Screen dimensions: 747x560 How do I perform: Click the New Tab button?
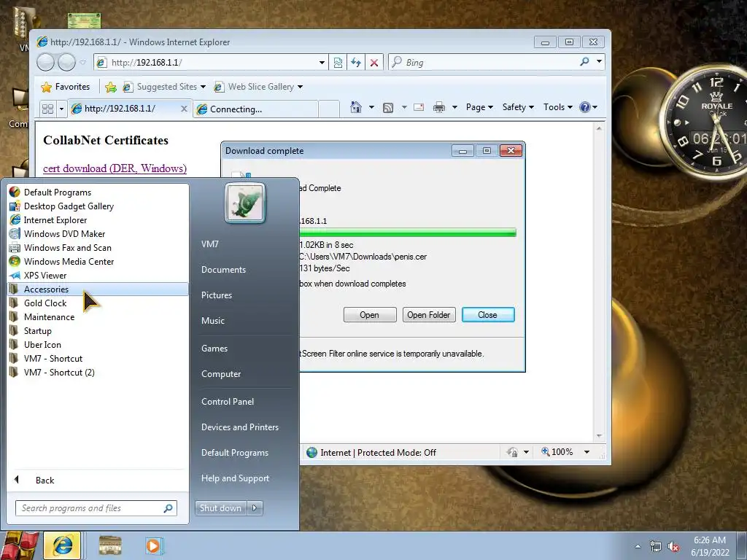tap(328, 109)
